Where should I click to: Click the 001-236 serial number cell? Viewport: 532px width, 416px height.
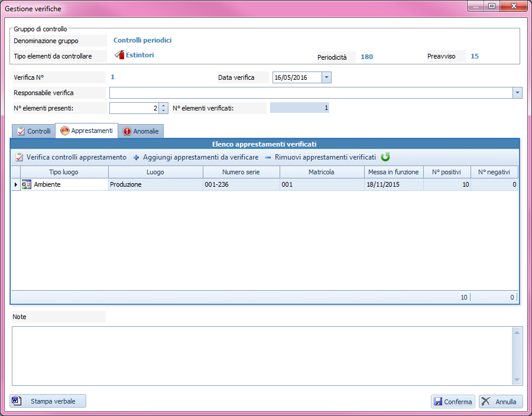pos(241,184)
